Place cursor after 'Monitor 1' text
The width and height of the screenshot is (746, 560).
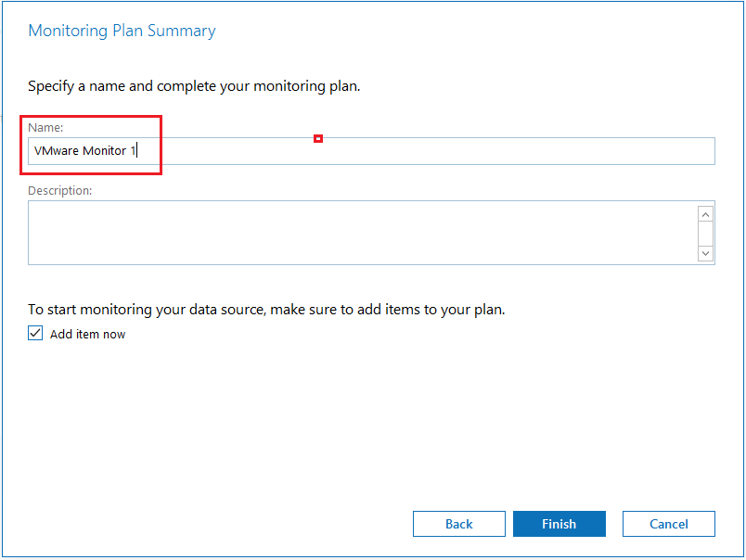(136, 151)
